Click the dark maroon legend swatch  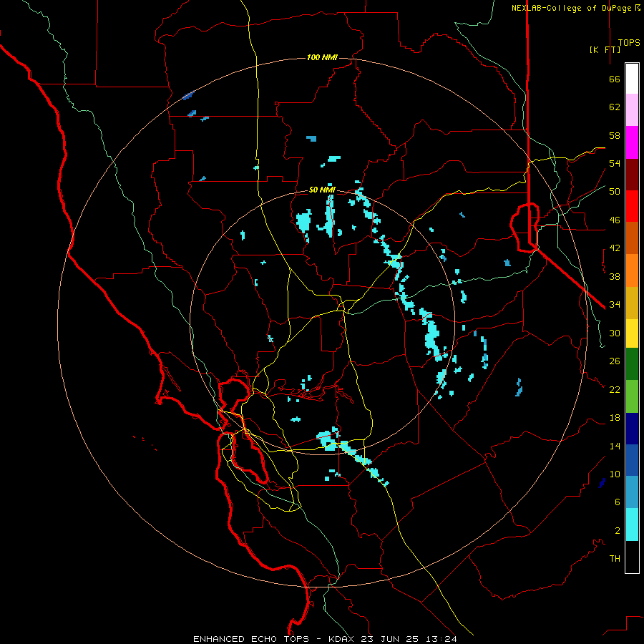[632, 175]
